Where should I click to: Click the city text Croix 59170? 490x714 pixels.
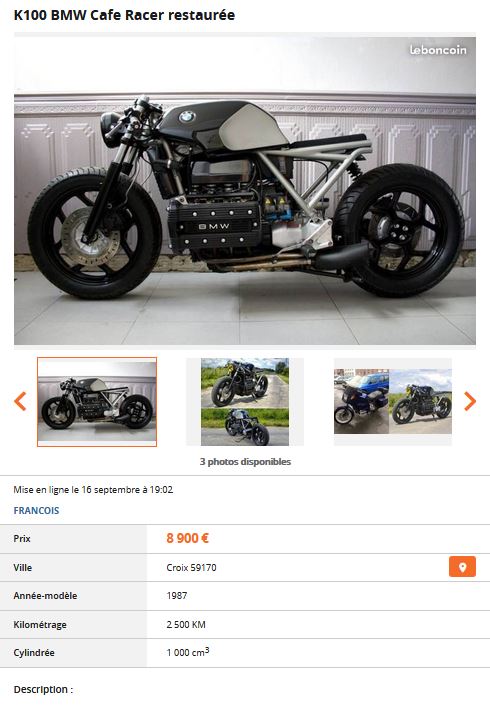click(191, 567)
